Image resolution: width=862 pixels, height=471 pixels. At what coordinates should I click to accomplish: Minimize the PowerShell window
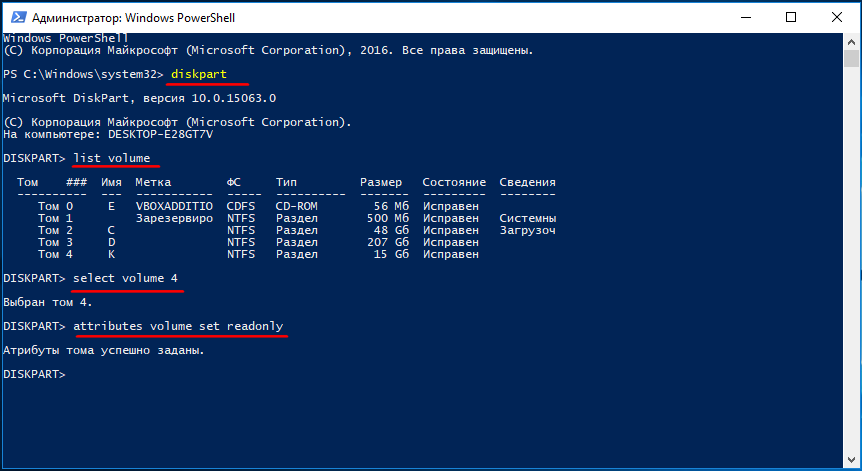tap(746, 17)
